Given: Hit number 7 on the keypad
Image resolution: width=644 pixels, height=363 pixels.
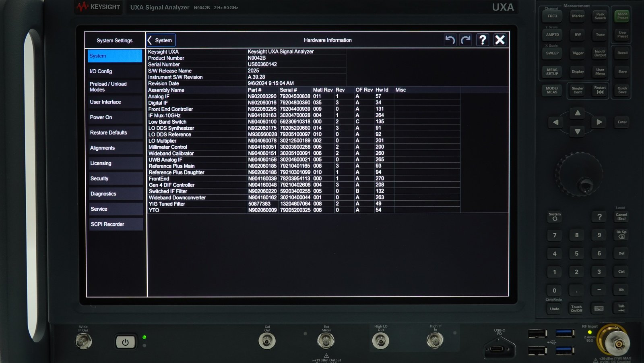Looking at the screenshot, I should point(555,235).
